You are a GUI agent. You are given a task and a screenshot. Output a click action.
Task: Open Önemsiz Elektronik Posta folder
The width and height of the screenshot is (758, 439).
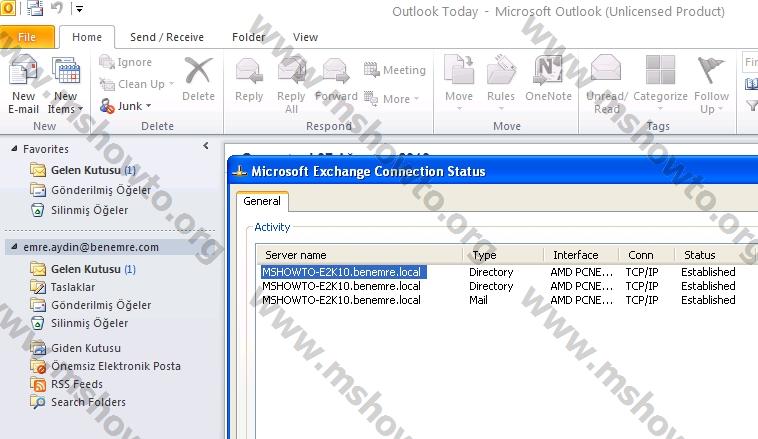coord(105,366)
